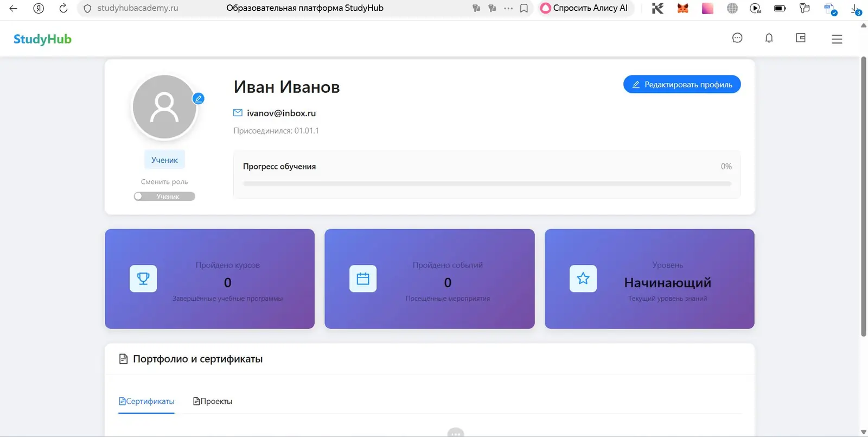
Task: Click the gray globe extension icon
Action: point(732,8)
